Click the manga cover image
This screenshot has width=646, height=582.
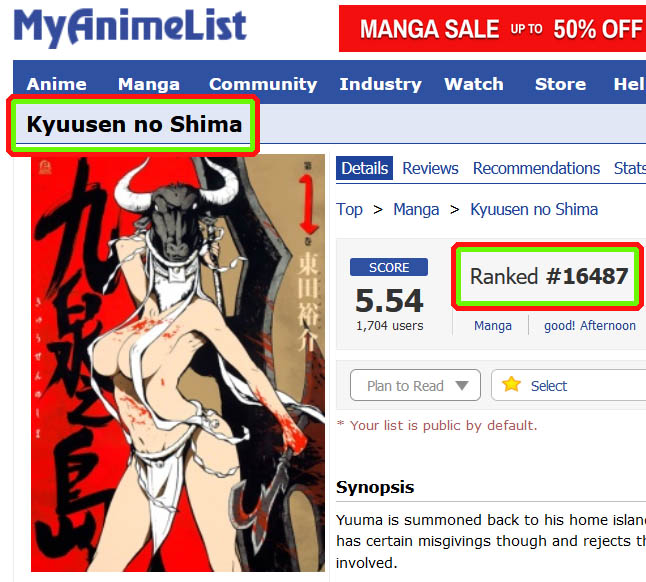pyautogui.click(x=178, y=363)
